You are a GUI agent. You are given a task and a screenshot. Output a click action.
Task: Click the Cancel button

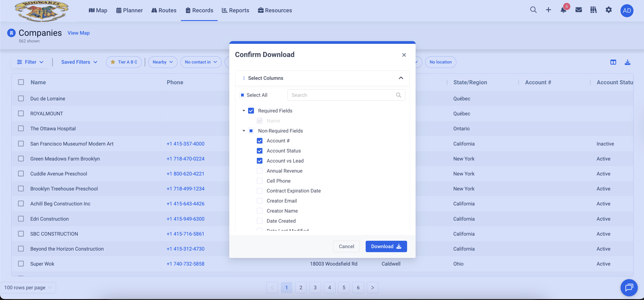coord(346,247)
